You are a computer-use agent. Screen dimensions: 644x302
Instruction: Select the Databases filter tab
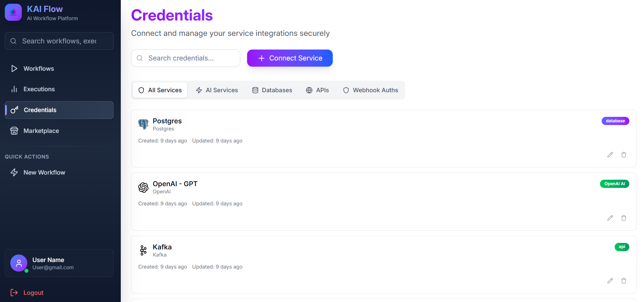click(x=272, y=90)
